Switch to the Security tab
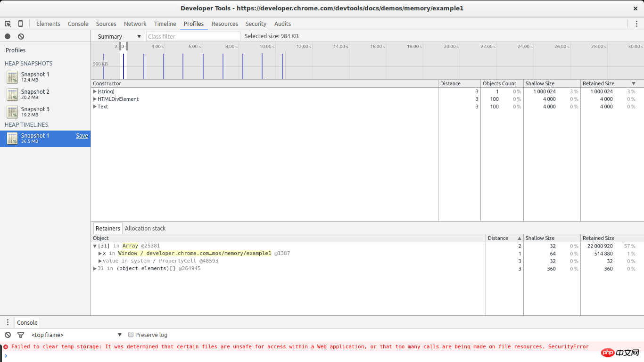Image resolution: width=644 pixels, height=362 pixels. 256,24
